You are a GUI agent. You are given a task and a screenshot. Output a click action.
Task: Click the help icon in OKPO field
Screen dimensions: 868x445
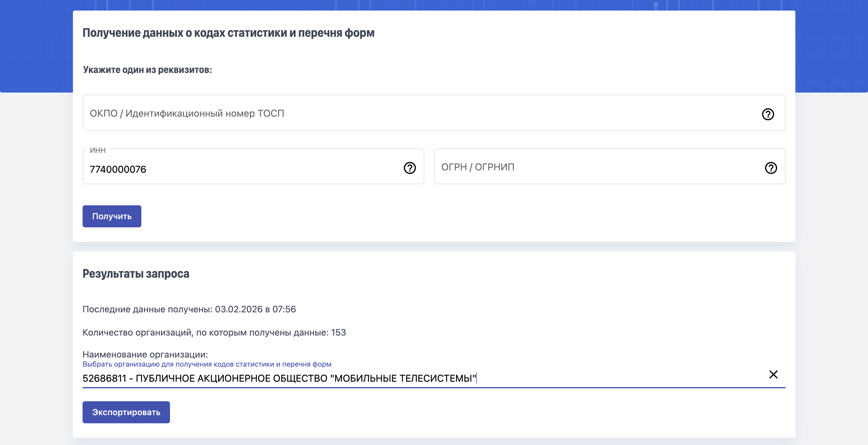(x=768, y=114)
